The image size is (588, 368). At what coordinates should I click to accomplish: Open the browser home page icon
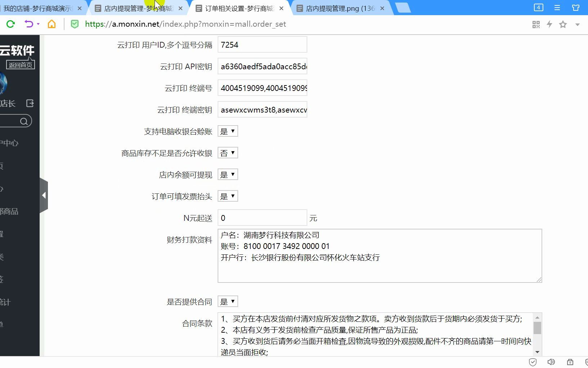pos(52,24)
